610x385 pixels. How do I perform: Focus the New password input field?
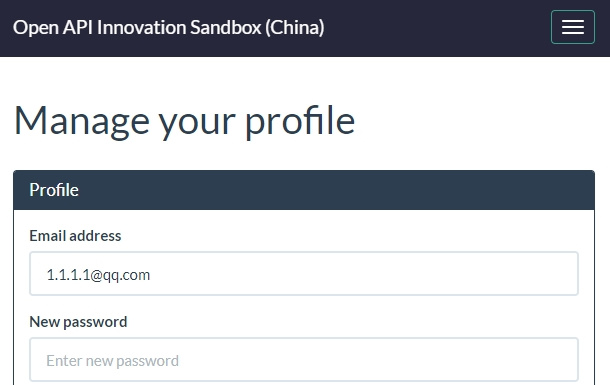(x=304, y=359)
